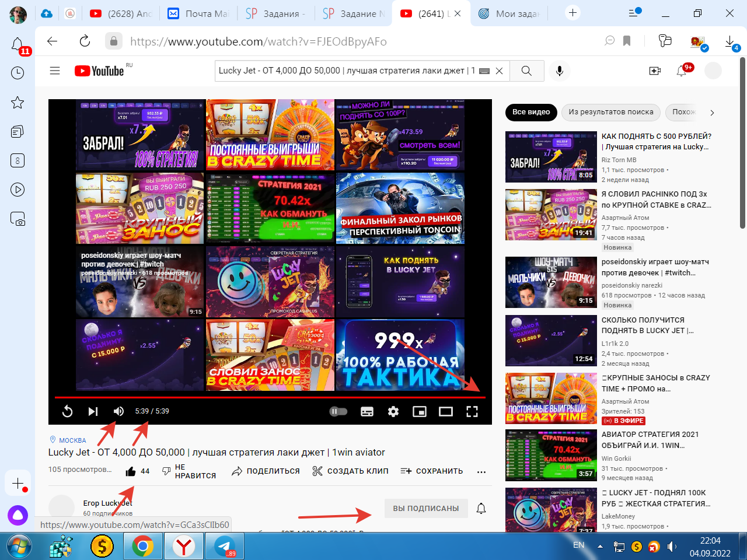Click the address bar URL
747x560 pixels.
258,41
